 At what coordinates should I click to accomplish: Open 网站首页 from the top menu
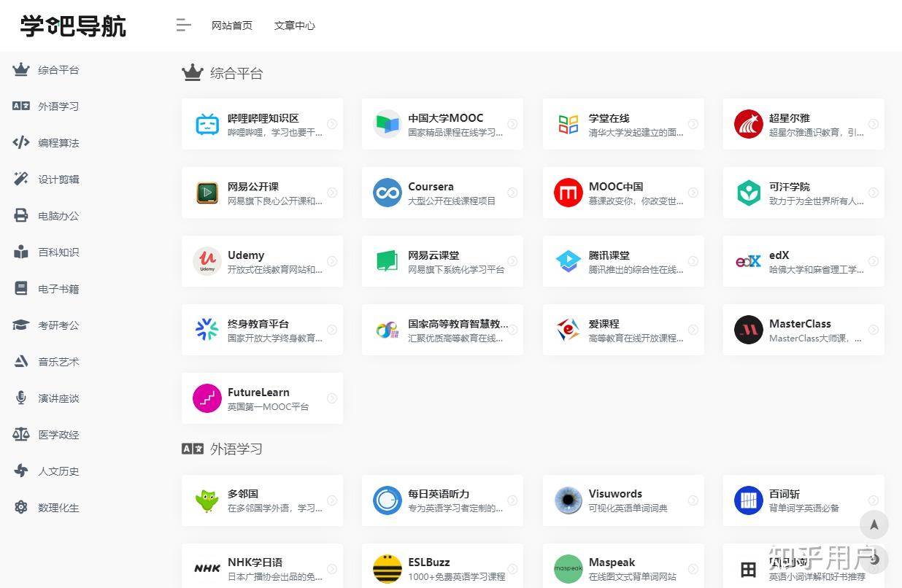point(231,26)
